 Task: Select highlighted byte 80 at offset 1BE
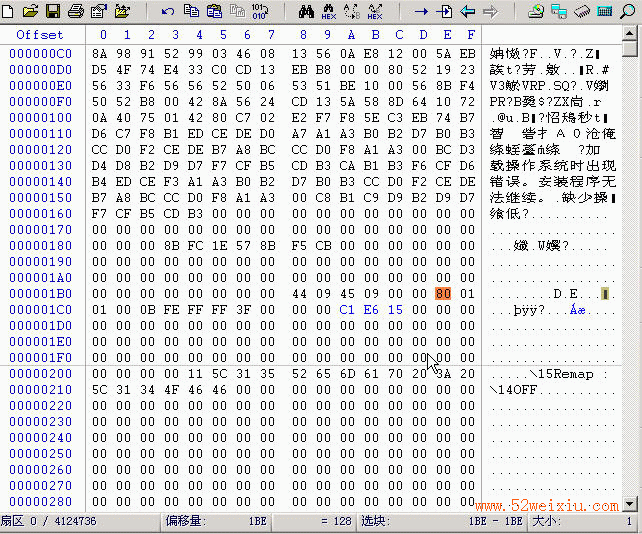coord(443,294)
